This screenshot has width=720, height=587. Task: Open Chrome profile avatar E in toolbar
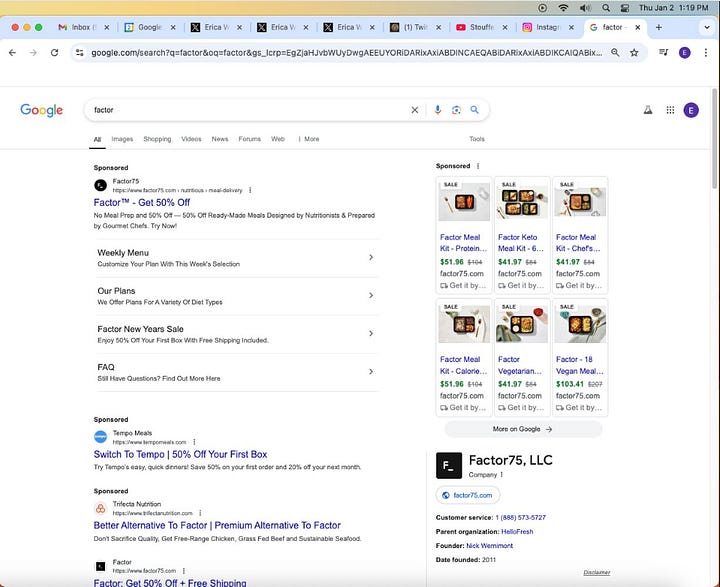pyautogui.click(x=685, y=53)
